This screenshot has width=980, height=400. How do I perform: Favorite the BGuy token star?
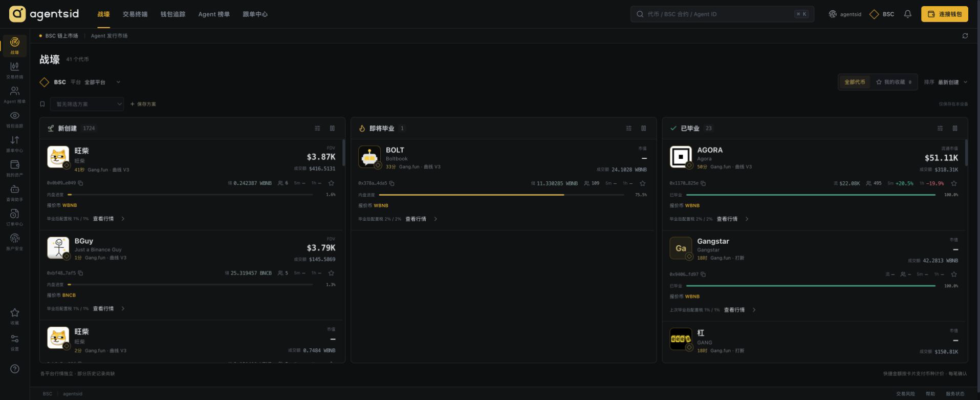pyautogui.click(x=331, y=273)
